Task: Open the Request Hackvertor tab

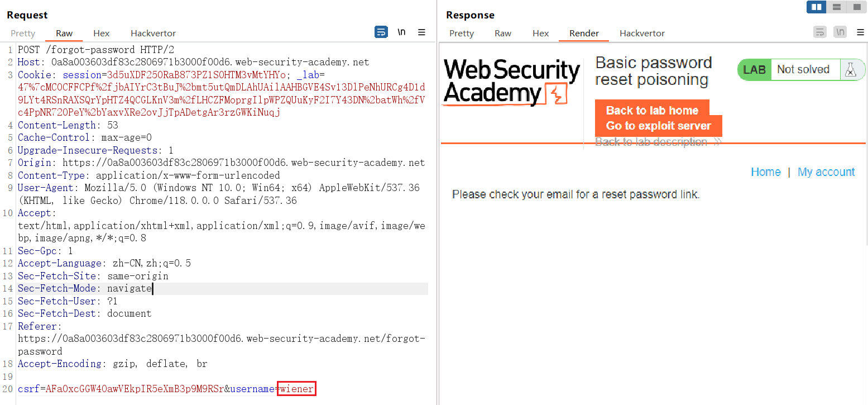Action: [x=153, y=34]
